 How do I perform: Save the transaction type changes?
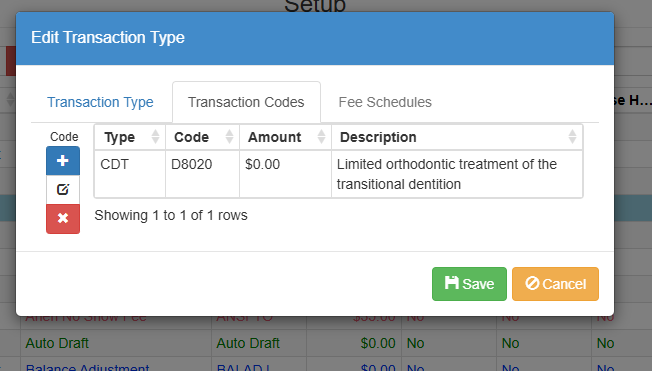click(469, 284)
